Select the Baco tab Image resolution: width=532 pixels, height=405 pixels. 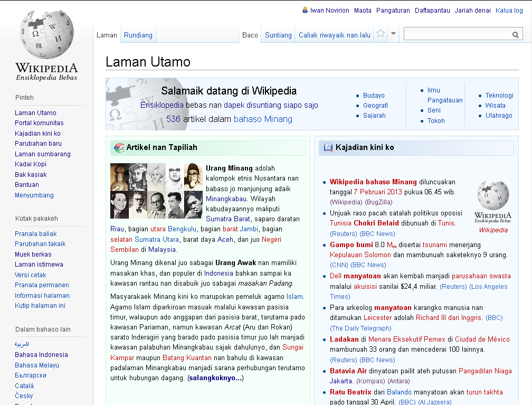coord(250,35)
